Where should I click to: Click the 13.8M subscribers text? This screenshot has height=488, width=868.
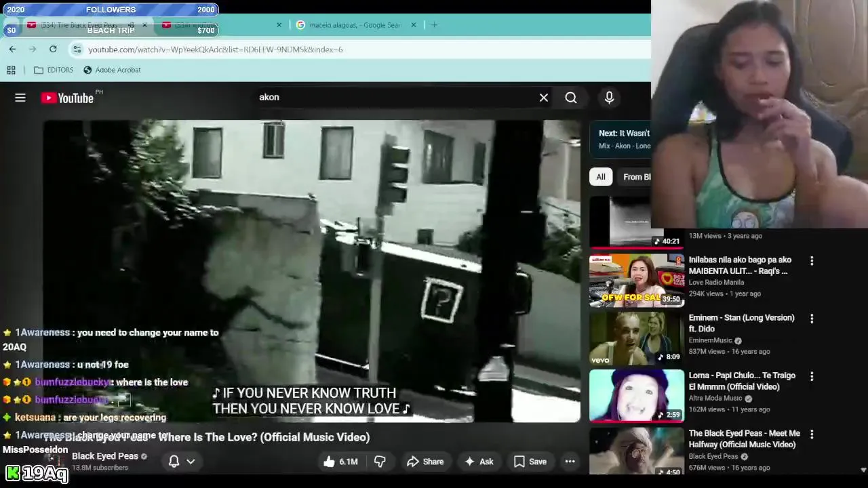tap(100, 468)
